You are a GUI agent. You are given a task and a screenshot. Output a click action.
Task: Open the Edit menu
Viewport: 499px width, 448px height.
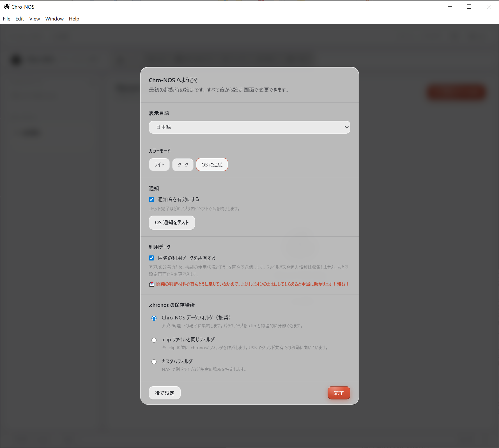tap(20, 19)
